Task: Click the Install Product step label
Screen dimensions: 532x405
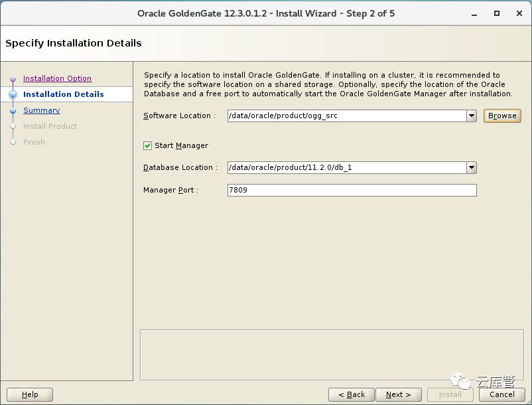Action: (50, 126)
